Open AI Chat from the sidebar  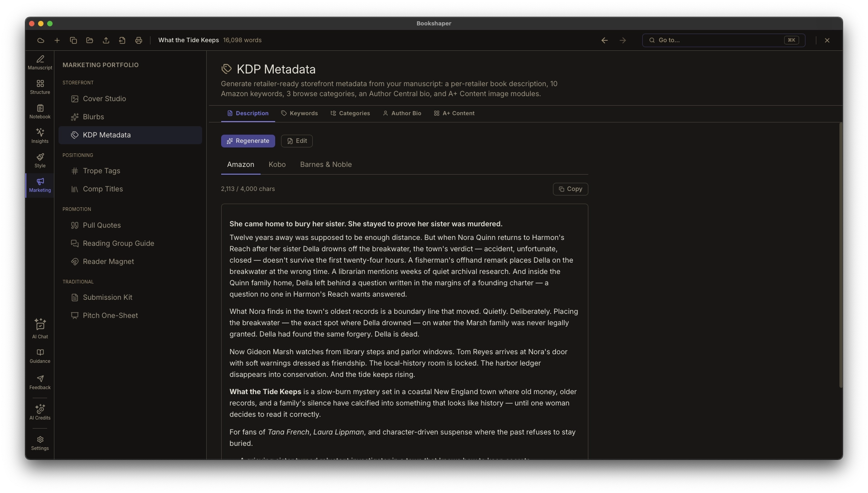[x=40, y=329]
